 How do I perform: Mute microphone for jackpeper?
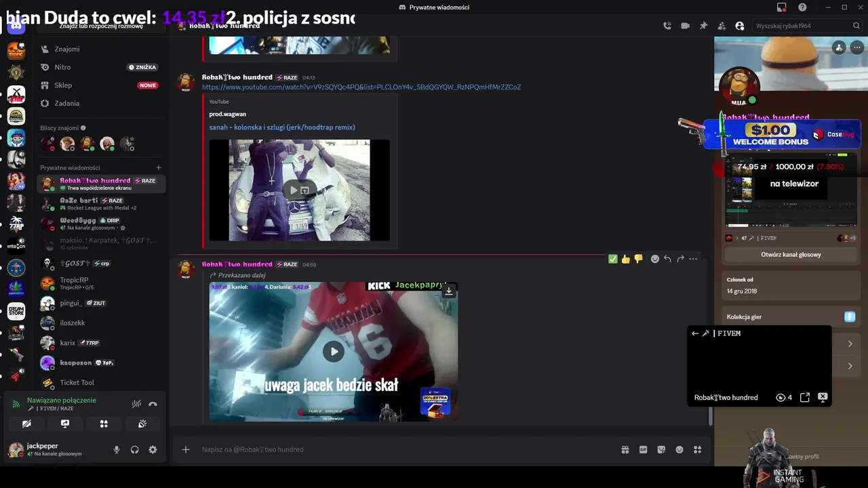[x=117, y=449]
